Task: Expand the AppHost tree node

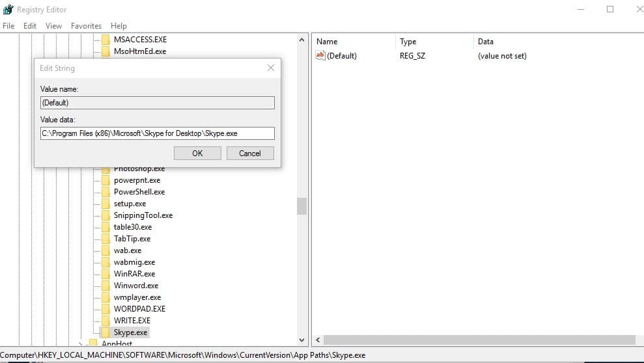Action: 81,343
